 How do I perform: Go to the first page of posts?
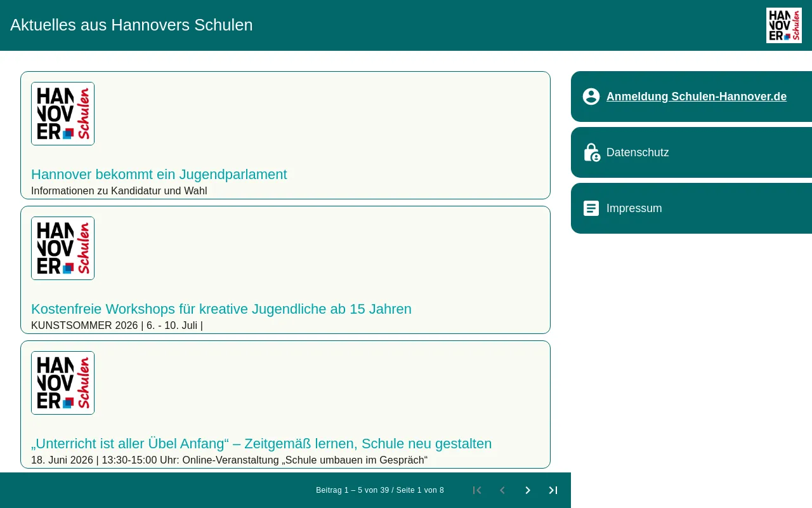point(477,490)
